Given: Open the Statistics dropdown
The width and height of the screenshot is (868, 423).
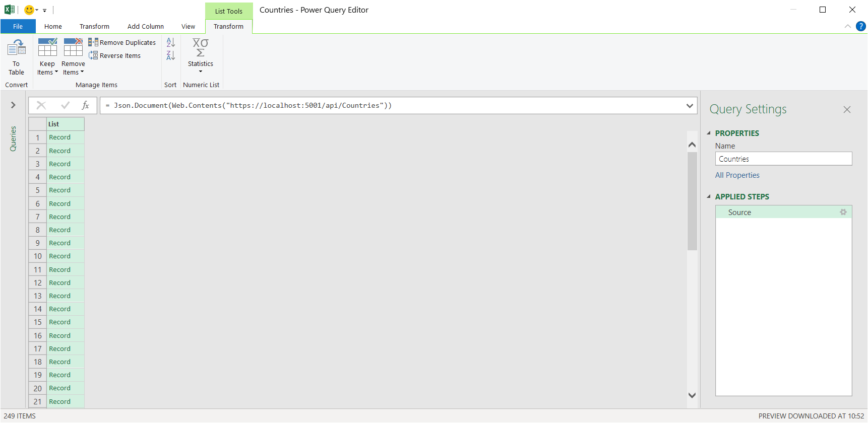Looking at the screenshot, I should [200, 56].
